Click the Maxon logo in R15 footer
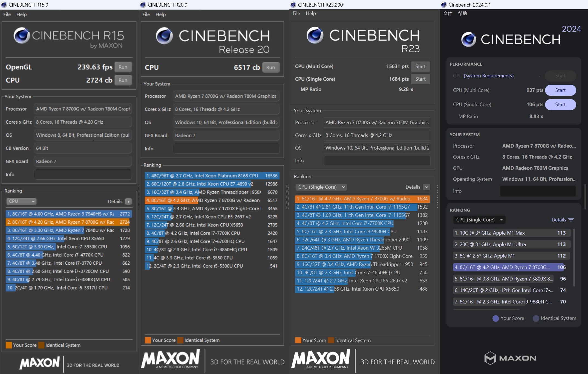 (x=40, y=363)
